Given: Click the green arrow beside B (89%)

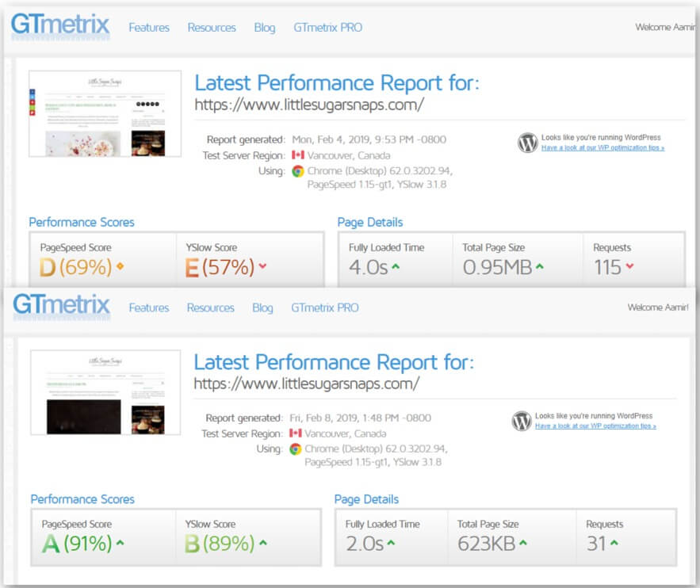Looking at the screenshot, I should pos(263,543).
